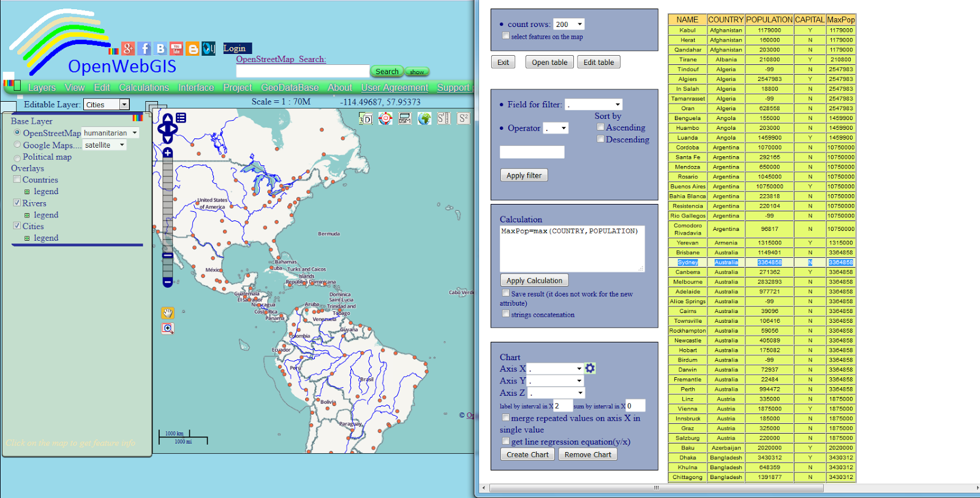Click the OpenStreetMap search input field
980x498 pixels.
pos(303,71)
